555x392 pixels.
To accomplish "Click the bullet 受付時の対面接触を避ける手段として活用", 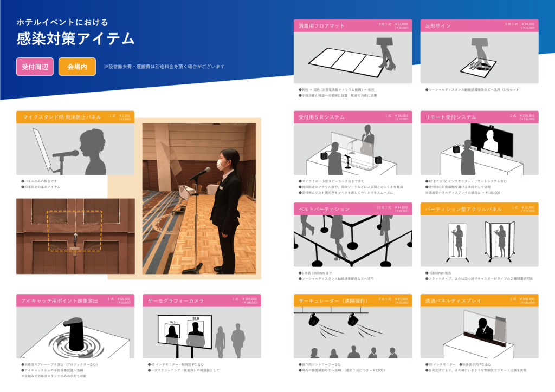I will [458, 187].
